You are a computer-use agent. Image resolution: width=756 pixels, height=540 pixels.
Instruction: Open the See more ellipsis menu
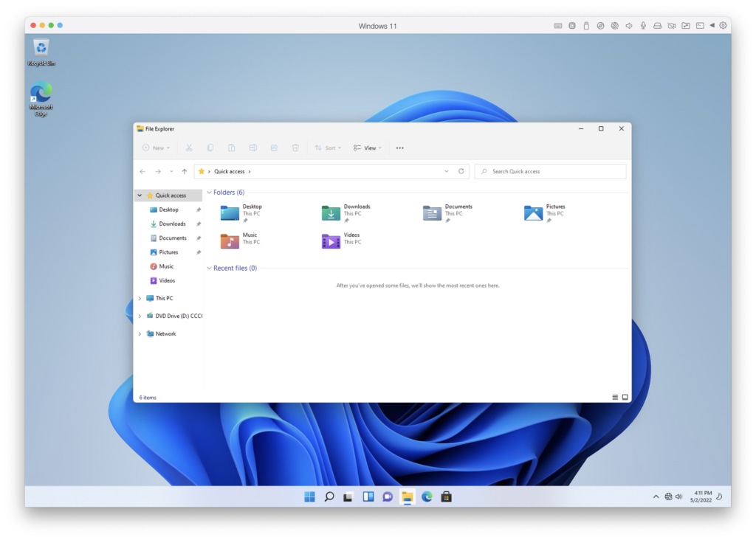[x=400, y=148]
